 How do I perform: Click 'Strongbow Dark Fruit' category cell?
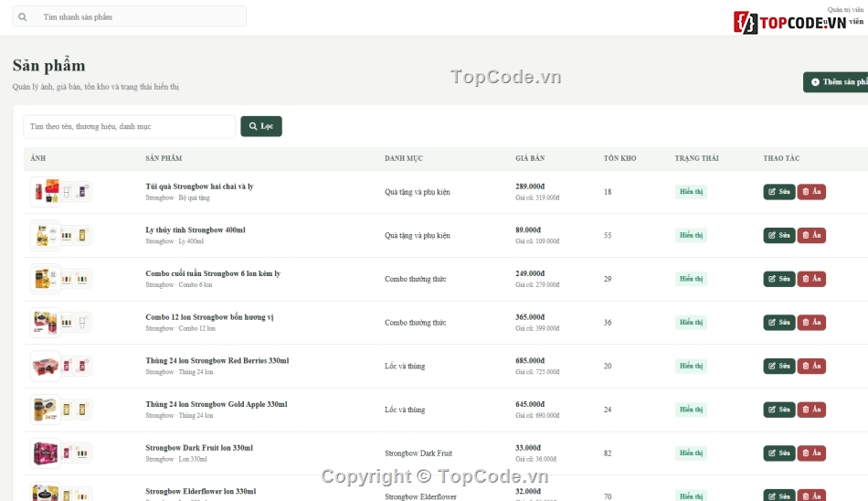pos(418,453)
